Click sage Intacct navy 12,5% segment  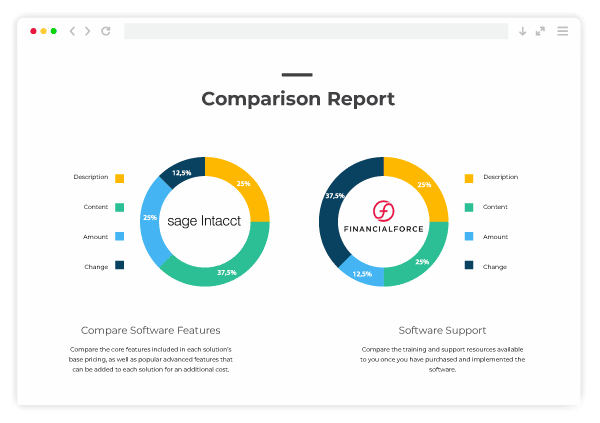click(x=184, y=171)
